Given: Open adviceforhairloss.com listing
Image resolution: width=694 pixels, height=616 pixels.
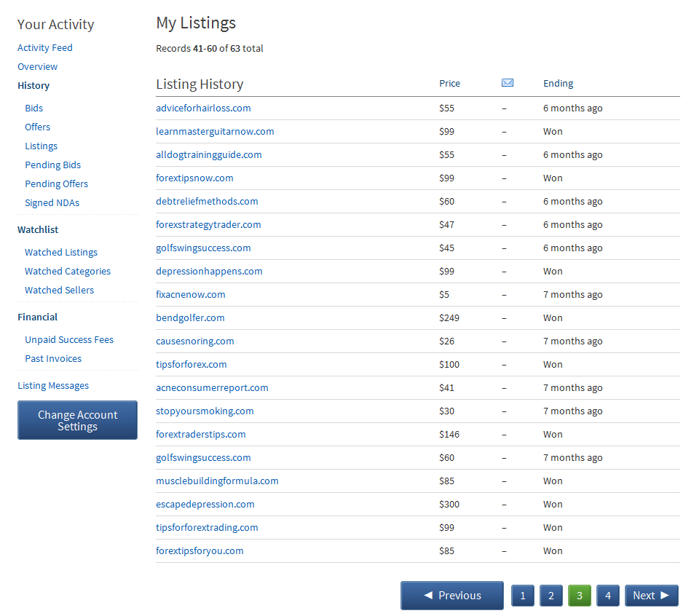Looking at the screenshot, I should point(203,108).
